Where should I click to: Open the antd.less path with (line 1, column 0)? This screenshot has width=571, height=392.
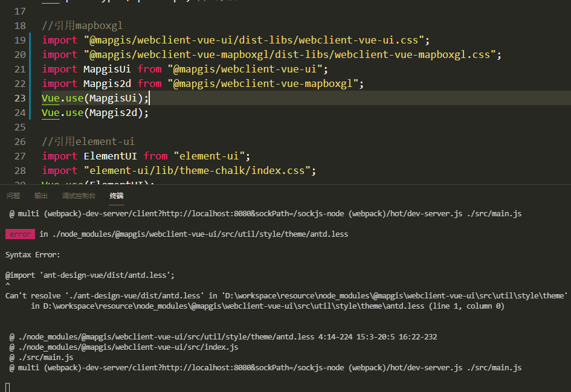click(x=268, y=306)
